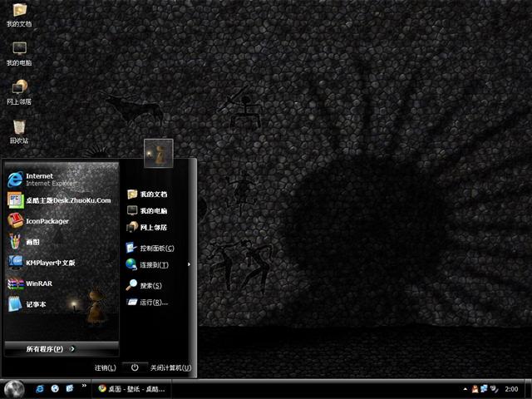Show hidden system tray icons arrow
The image size is (532, 399).
(465, 389)
